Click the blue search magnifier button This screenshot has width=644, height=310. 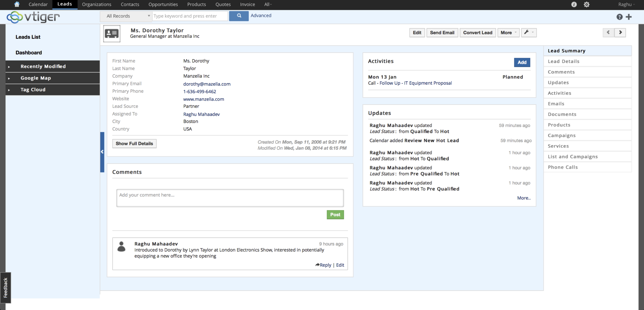coord(239,16)
